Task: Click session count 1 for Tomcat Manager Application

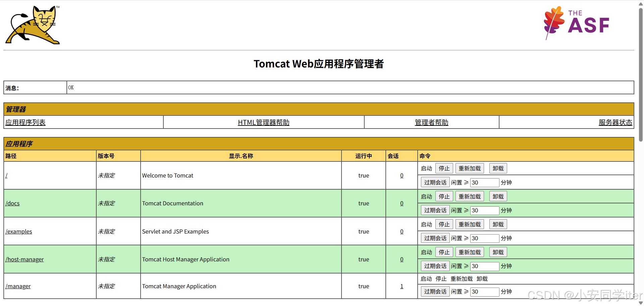Action: 402,286
